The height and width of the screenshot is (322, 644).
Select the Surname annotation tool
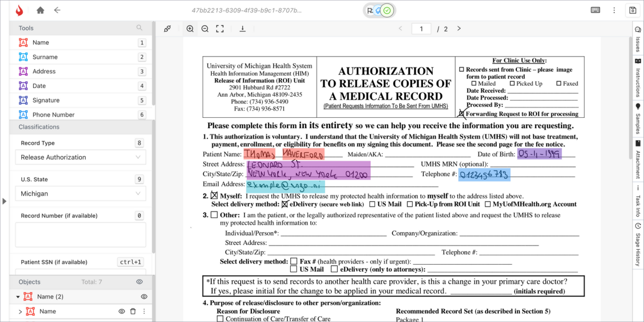(x=82, y=57)
